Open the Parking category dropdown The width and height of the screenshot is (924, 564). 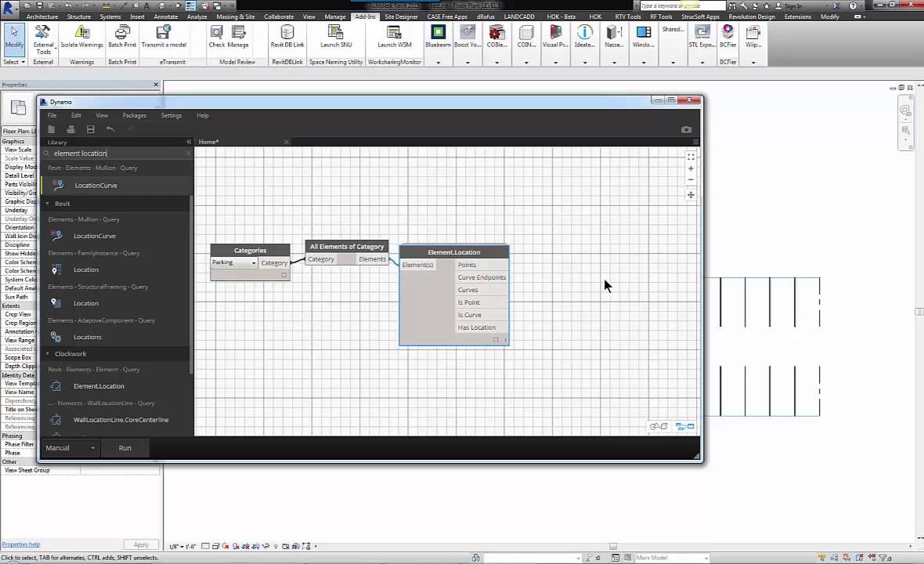(x=234, y=262)
